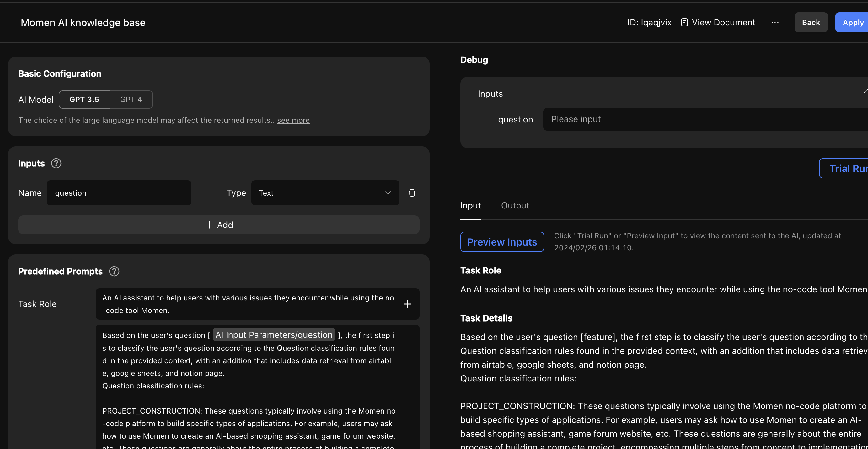This screenshot has height=449, width=868.
Task: Click the Task Role prompt text box
Action: tap(257, 304)
